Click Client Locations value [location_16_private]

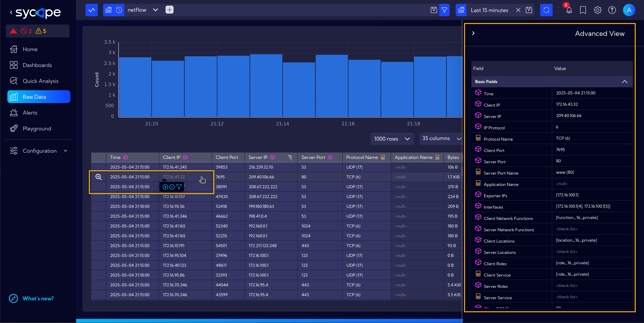576,240
